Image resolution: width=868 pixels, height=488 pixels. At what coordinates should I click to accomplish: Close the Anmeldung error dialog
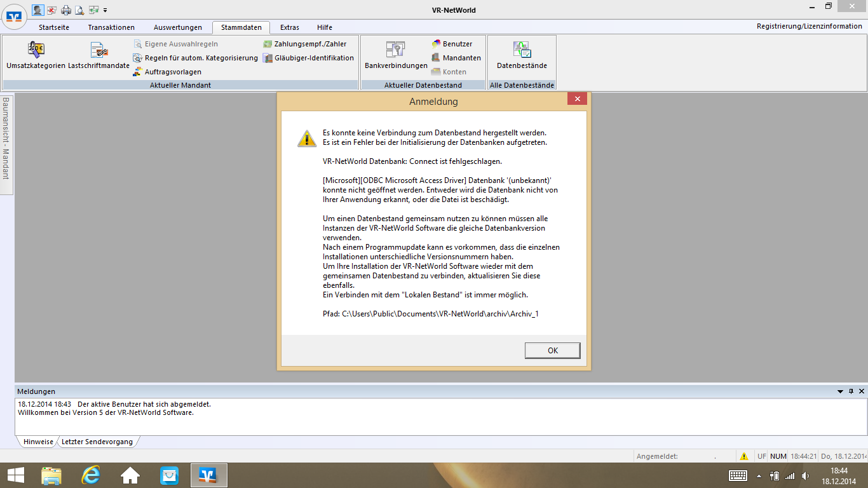point(577,99)
